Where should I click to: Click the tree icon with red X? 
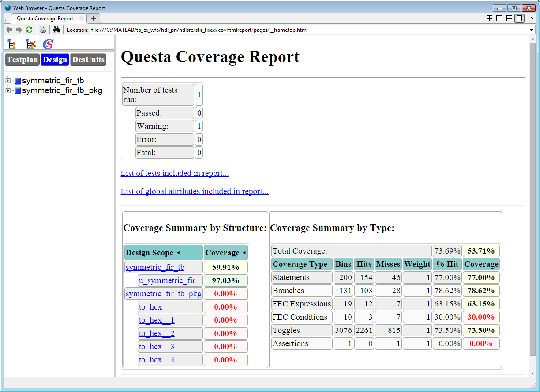30,44
